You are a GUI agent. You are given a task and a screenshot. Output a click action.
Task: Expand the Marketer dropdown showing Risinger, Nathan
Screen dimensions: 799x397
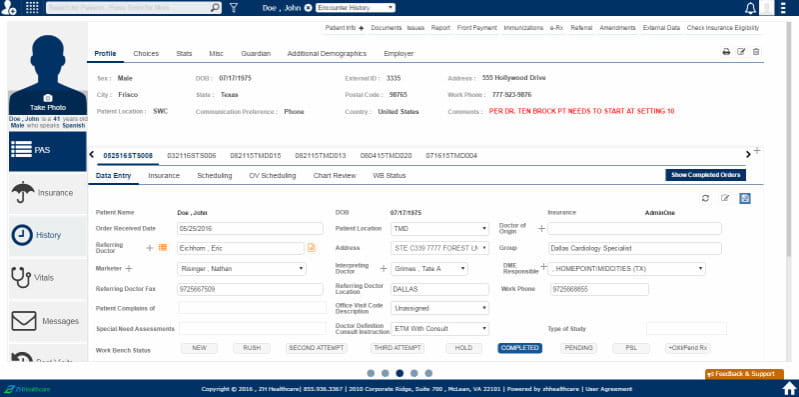tap(242, 269)
